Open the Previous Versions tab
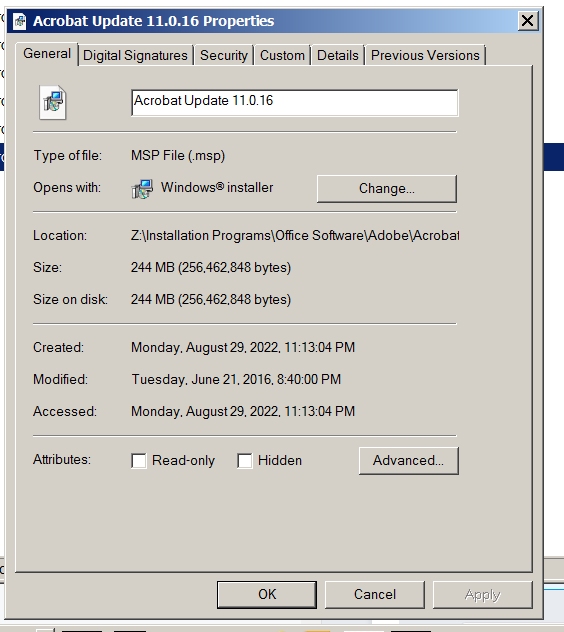The image size is (564, 632). [425, 55]
